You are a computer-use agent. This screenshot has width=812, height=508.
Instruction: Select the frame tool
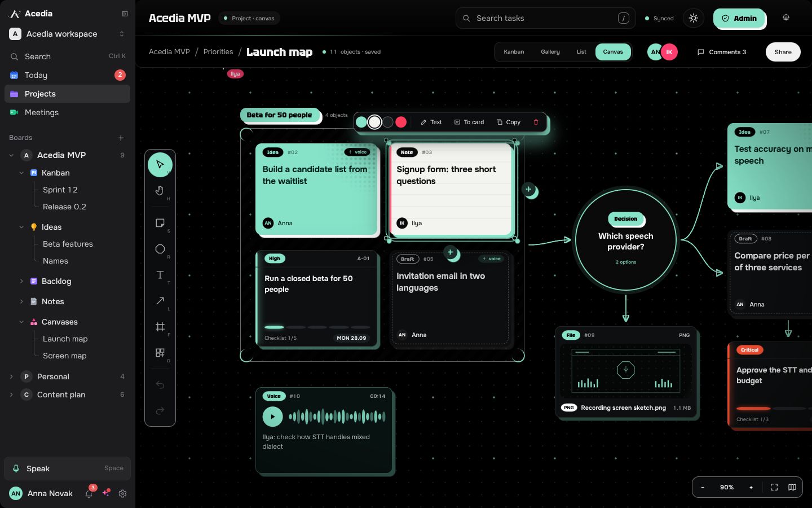coord(160,327)
